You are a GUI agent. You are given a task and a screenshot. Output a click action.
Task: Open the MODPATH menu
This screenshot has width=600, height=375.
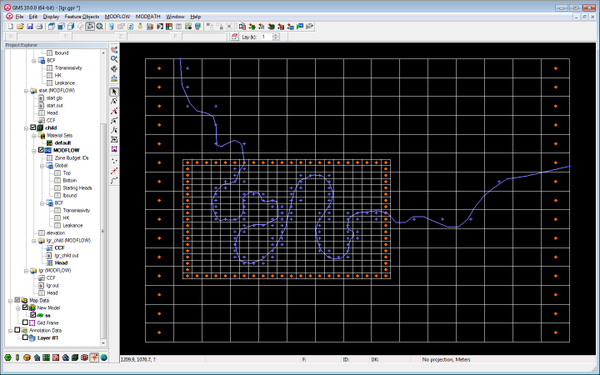148,16
